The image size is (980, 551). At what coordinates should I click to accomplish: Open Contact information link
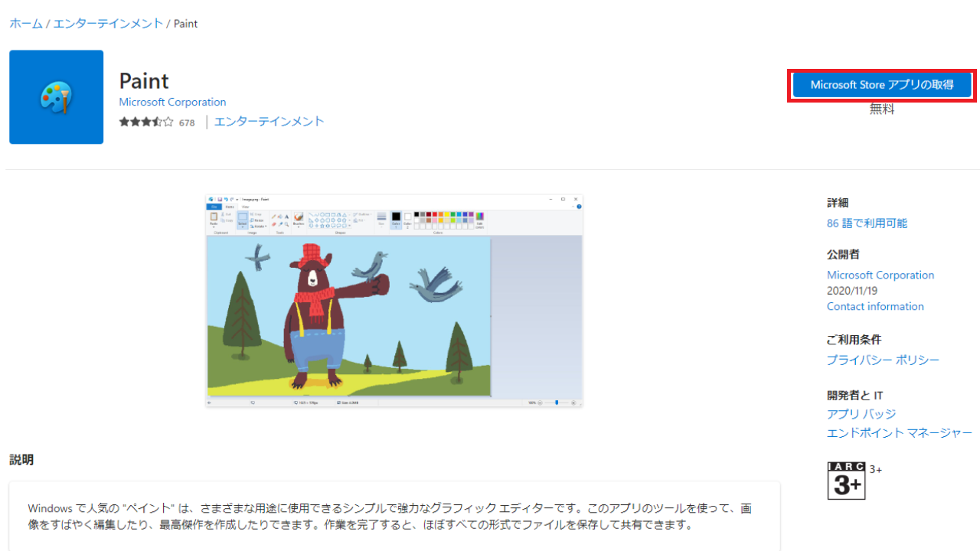(875, 306)
